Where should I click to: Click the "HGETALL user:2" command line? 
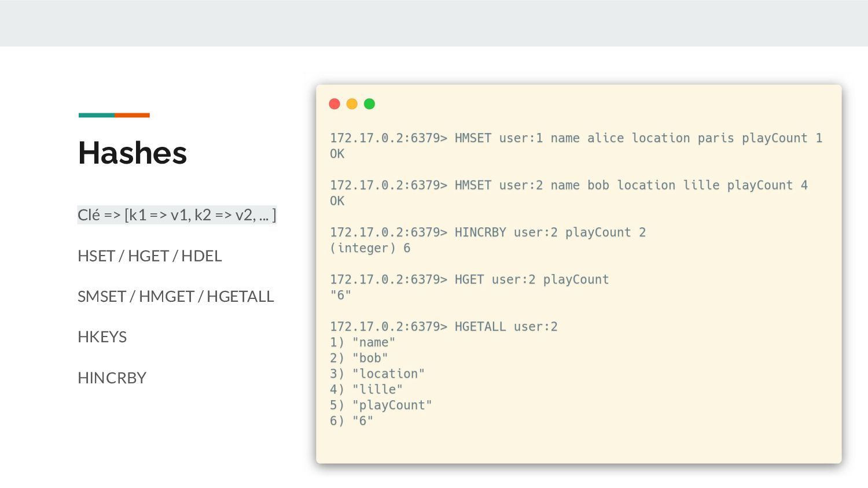[x=443, y=327]
